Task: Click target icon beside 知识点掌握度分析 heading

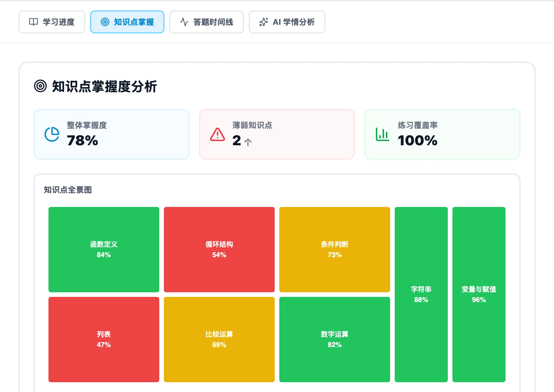Action: 40,86
